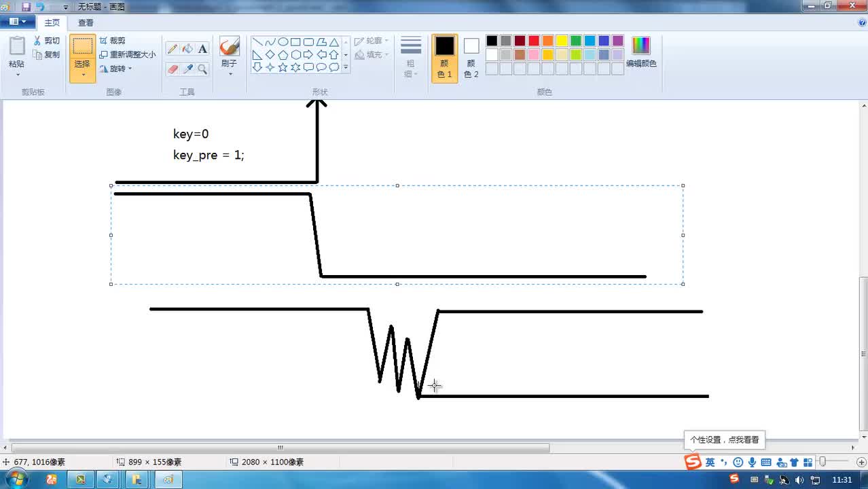Click the zoom in plus button
This screenshot has width=868, height=489.
click(x=861, y=462)
